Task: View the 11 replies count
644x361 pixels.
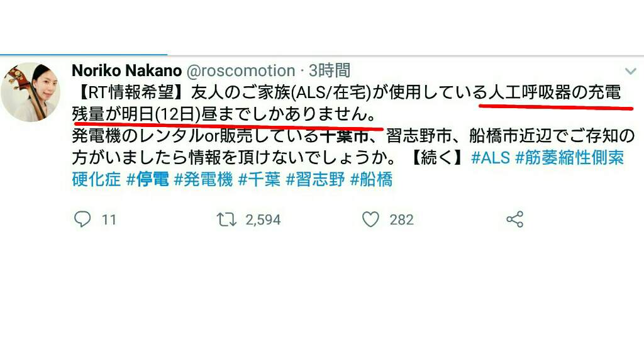Action: click(109, 219)
